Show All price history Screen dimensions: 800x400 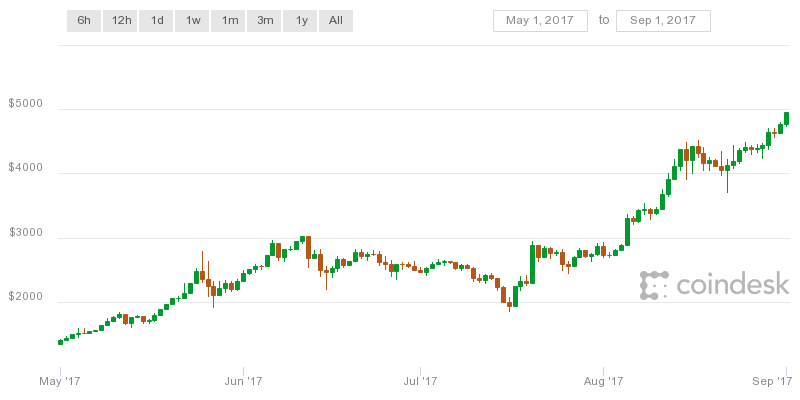click(336, 20)
